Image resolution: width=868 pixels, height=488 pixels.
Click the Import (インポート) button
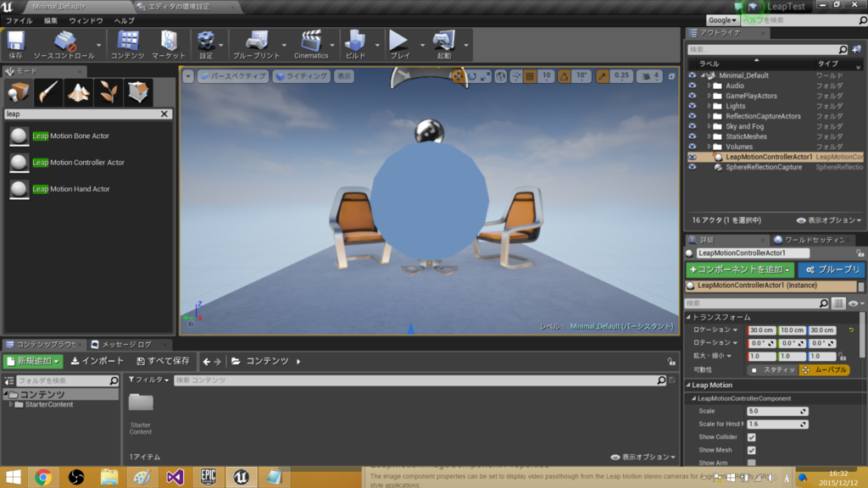click(x=97, y=361)
